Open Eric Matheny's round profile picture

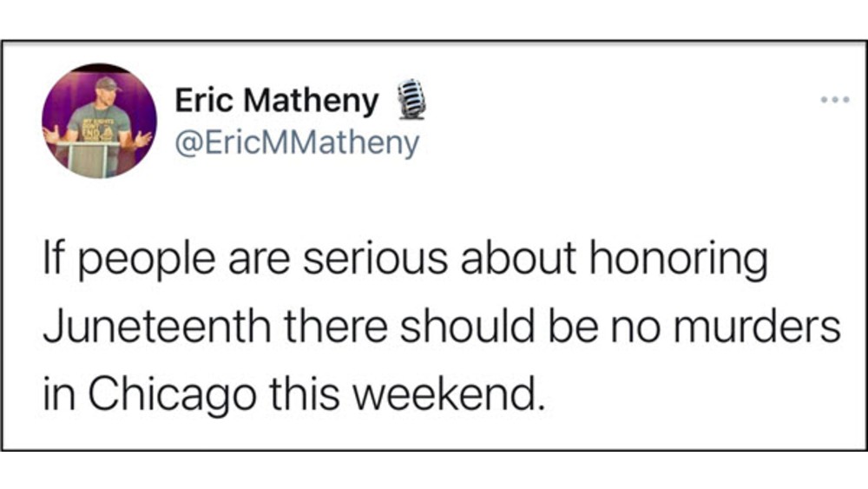tap(100, 121)
